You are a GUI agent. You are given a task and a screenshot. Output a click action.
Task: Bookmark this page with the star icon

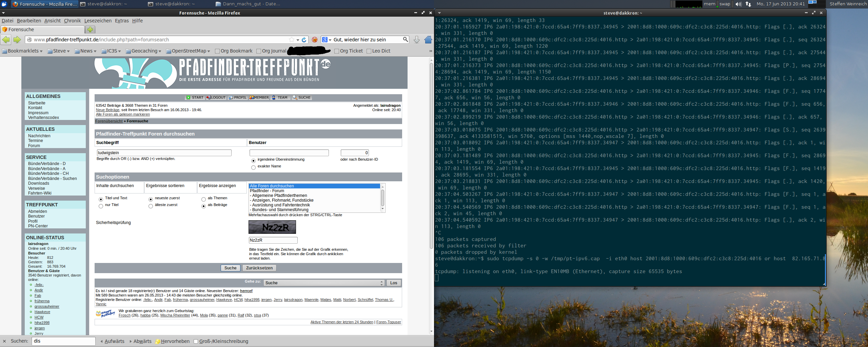point(292,40)
